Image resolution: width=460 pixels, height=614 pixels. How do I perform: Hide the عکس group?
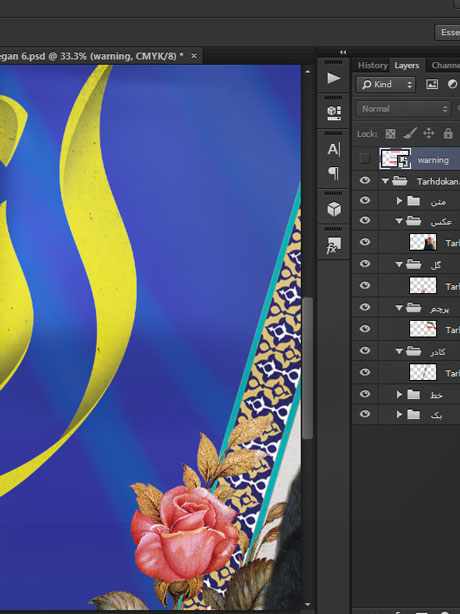(x=365, y=220)
